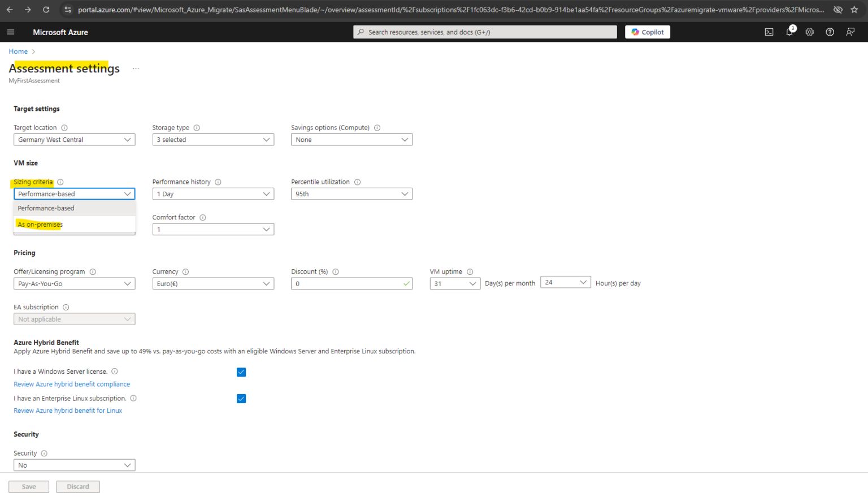The width and height of the screenshot is (868, 497).
Task: Send feedback using the feedback icon
Action: coord(850,32)
